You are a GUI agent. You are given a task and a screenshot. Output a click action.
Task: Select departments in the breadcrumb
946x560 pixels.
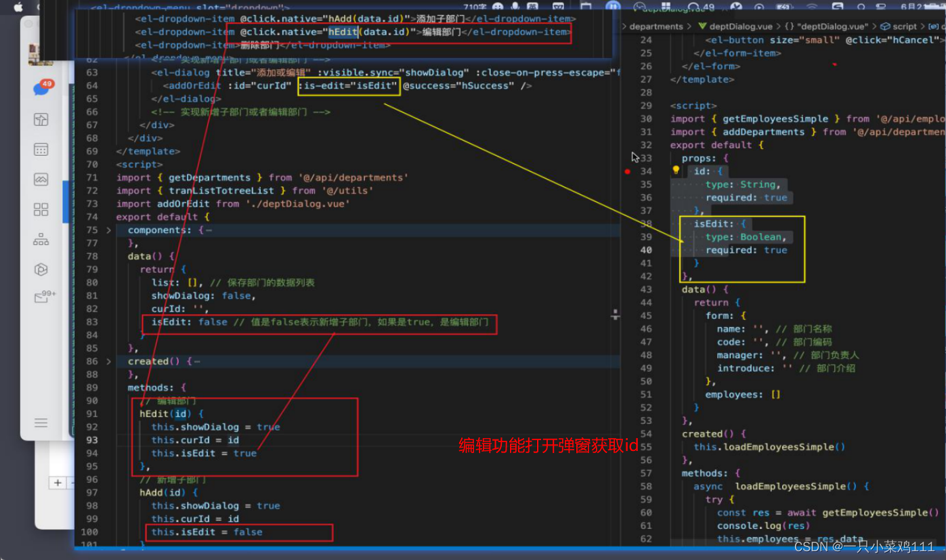(x=656, y=26)
